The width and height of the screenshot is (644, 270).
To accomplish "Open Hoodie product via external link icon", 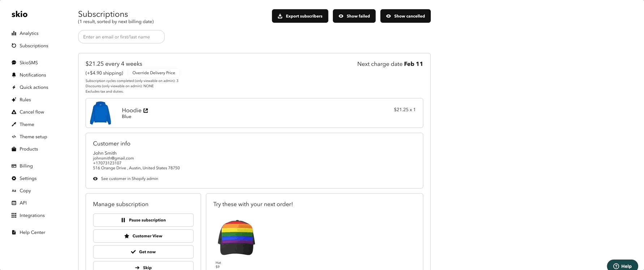I will [146, 110].
